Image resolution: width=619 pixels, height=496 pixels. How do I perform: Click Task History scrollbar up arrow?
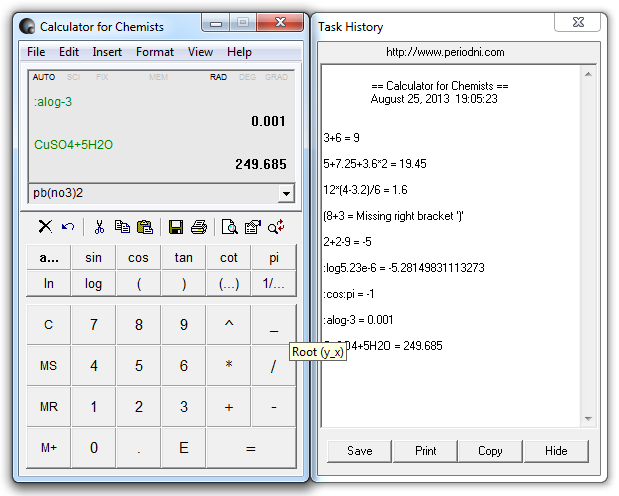(588, 74)
